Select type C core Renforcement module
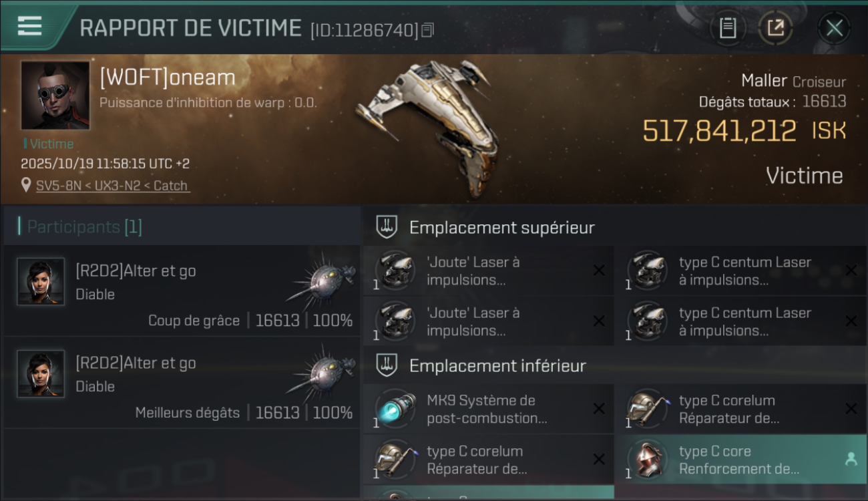The image size is (868, 501). (x=740, y=460)
